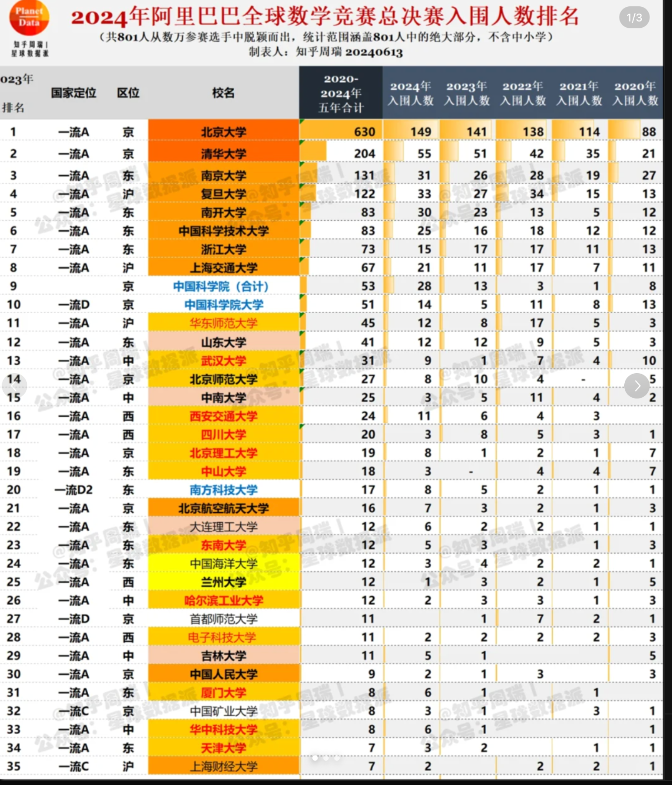Select the 校名 column header

223,93
